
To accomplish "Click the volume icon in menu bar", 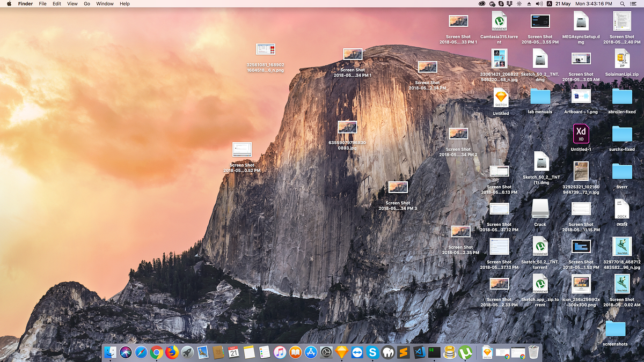I will [x=539, y=4].
